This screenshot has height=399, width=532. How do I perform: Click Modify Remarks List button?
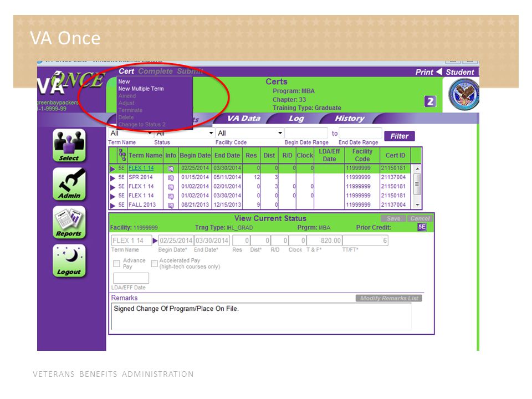[x=389, y=298]
